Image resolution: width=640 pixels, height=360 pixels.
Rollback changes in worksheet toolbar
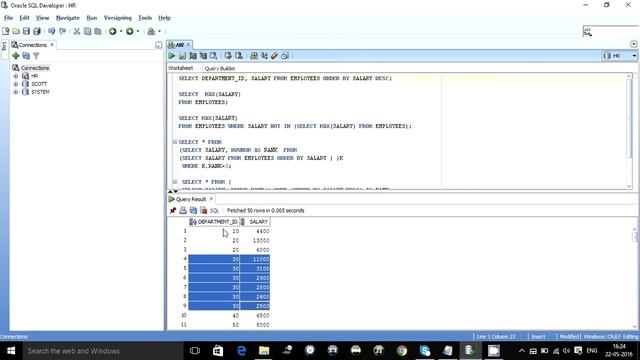coord(239,56)
